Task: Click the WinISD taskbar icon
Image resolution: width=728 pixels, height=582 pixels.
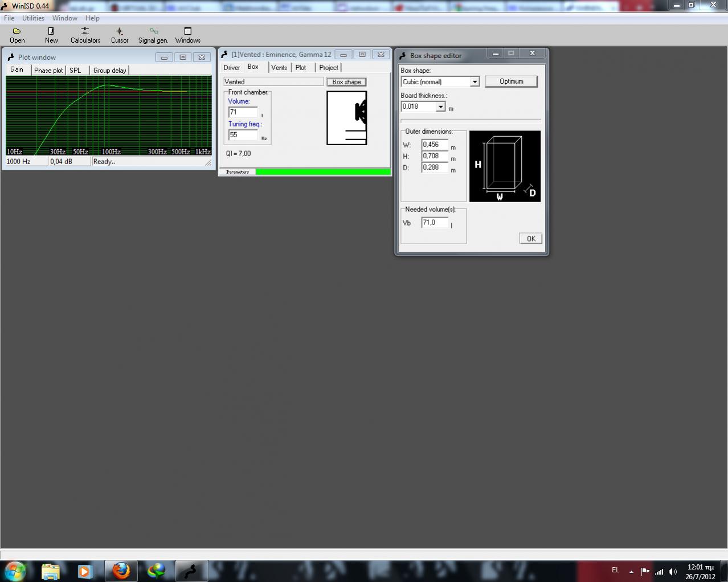Action: pos(190,571)
